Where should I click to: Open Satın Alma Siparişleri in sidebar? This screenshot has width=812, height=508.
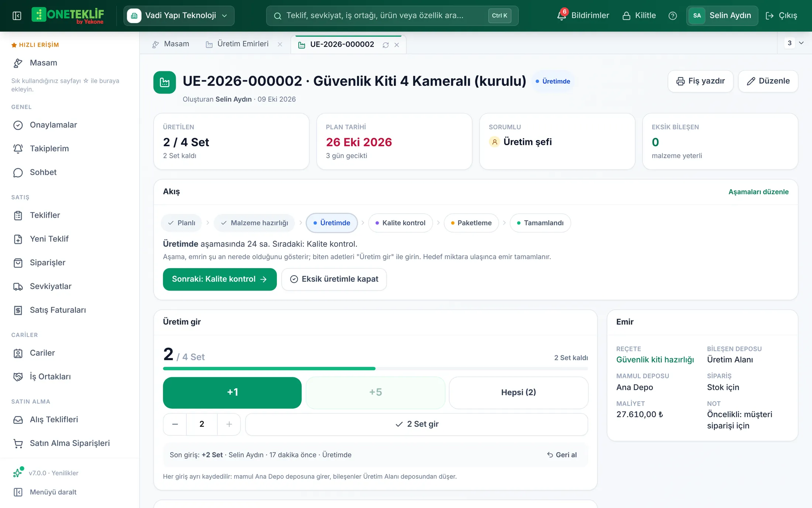point(70,443)
